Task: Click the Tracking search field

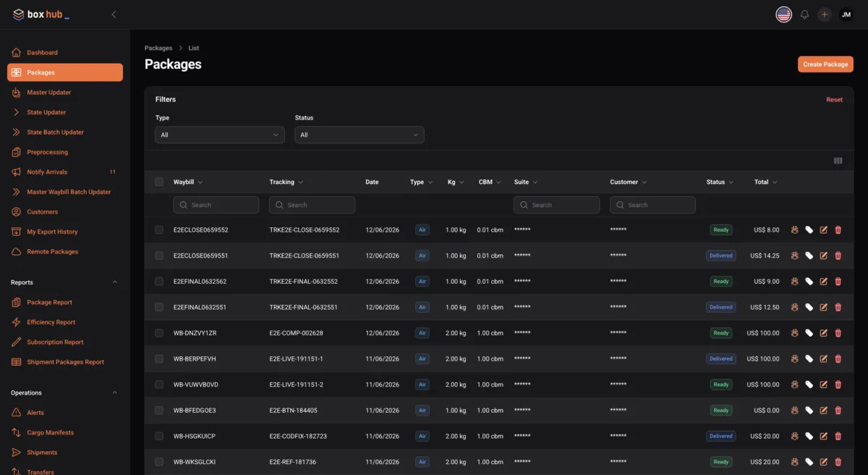Action: tap(312, 205)
